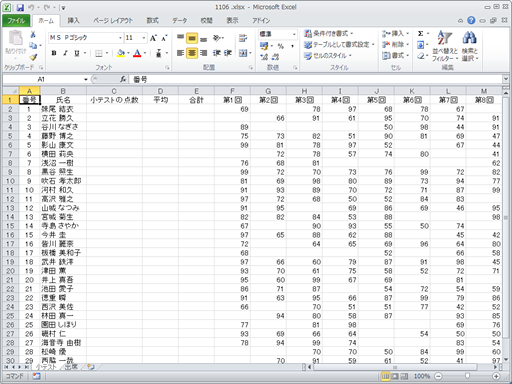Open the number format dropdown
The image size is (512, 384).
[x=294, y=34]
